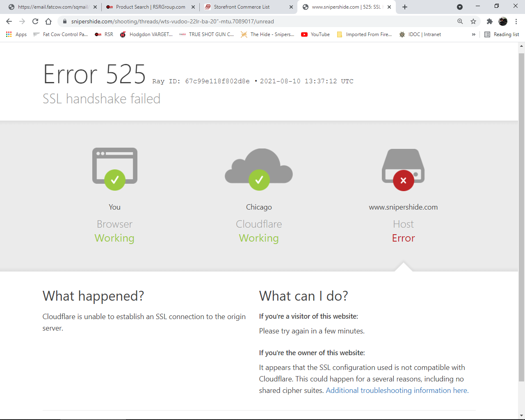Click the vertical scrollbar thumb
The image size is (525, 420).
(x=521, y=217)
